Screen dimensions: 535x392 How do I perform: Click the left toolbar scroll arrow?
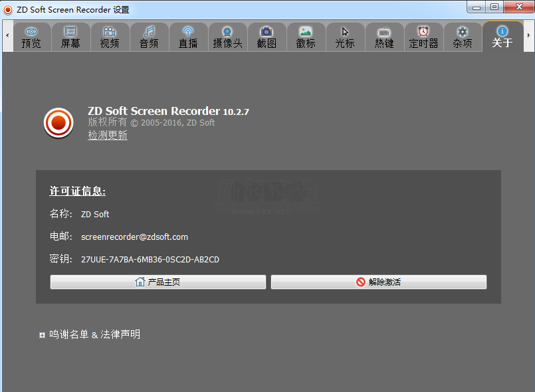click(6, 37)
